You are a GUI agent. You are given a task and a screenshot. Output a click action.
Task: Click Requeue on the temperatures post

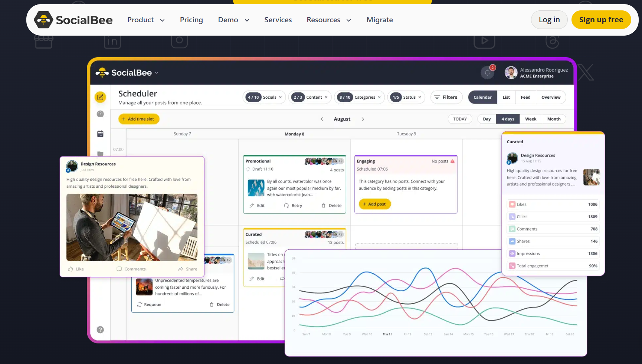tap(149, 305)
